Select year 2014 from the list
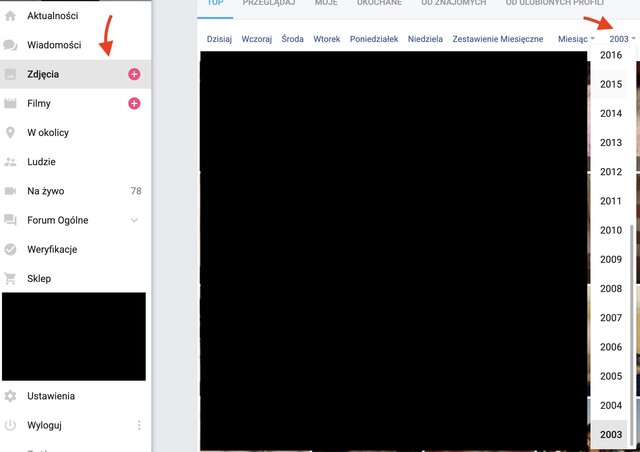 611,114
